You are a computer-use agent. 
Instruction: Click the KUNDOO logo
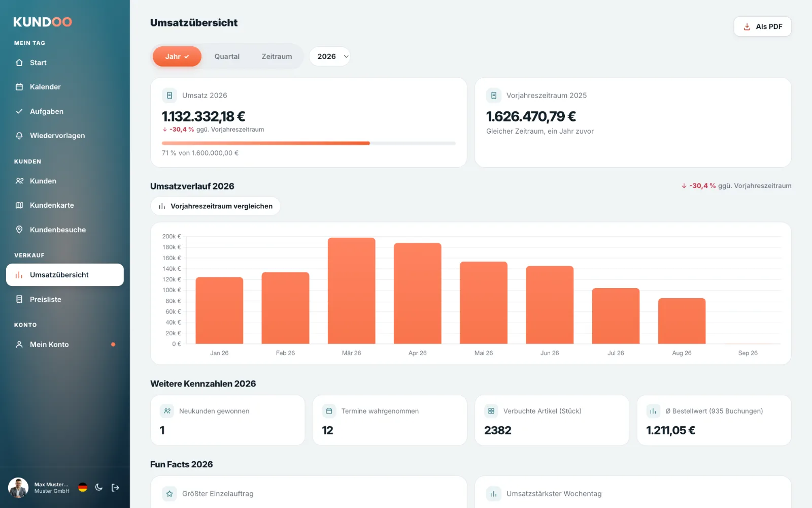point(43,22)
